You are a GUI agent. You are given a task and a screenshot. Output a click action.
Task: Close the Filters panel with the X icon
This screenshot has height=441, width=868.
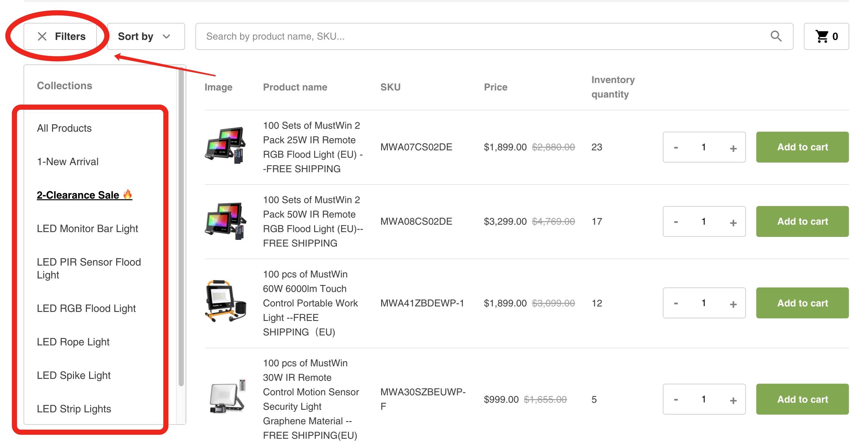[x=42, y=36]
